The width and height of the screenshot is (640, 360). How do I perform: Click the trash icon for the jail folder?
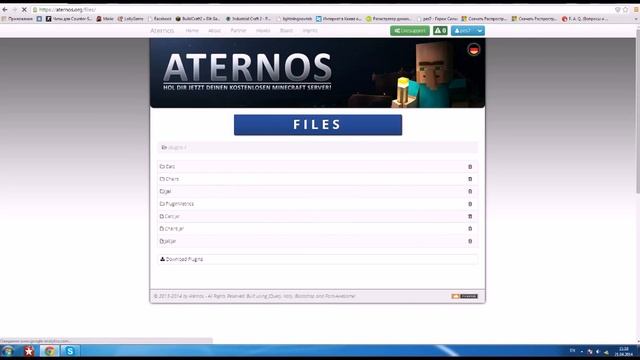pos(470,191)
